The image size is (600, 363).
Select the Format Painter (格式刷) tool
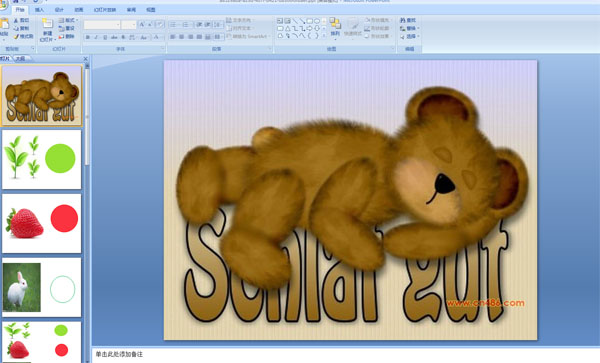[24, 37]
